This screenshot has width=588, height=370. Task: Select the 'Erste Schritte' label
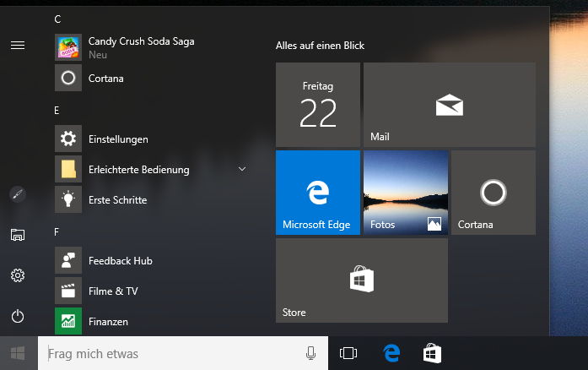pos(118,200)
